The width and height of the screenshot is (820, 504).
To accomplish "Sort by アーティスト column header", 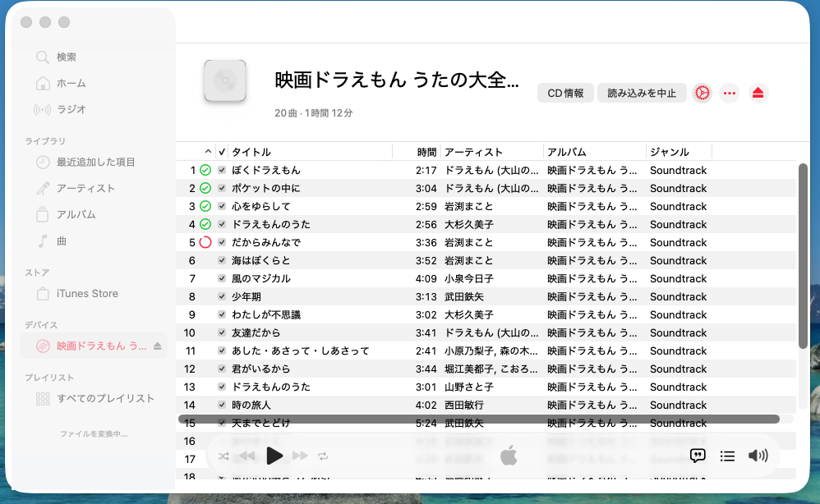I will (491, 152).
